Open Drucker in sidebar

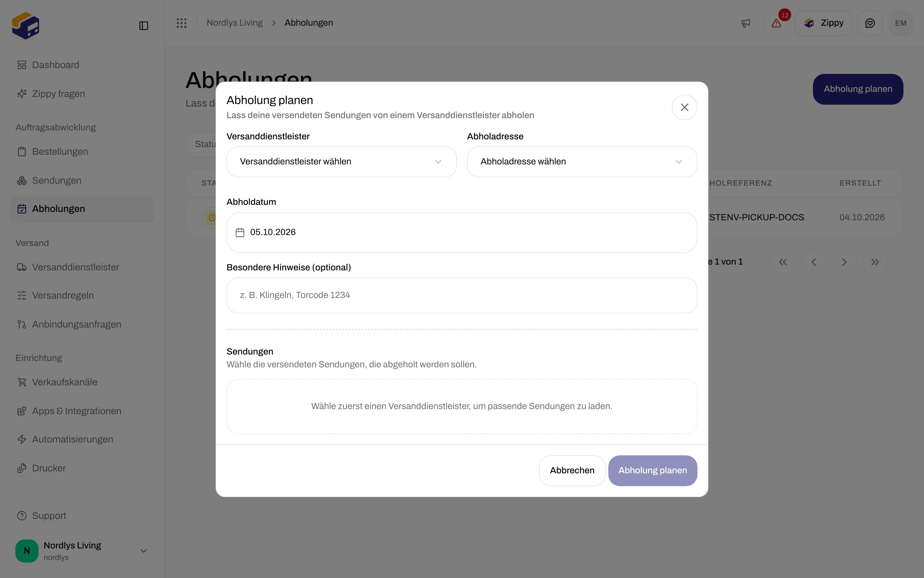(x=82, y=468)
